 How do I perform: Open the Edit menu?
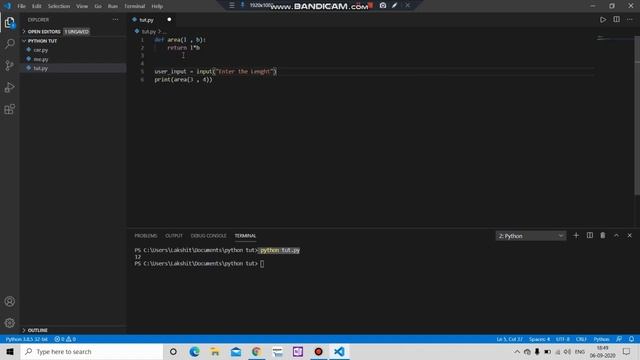(x=37, y=6)
